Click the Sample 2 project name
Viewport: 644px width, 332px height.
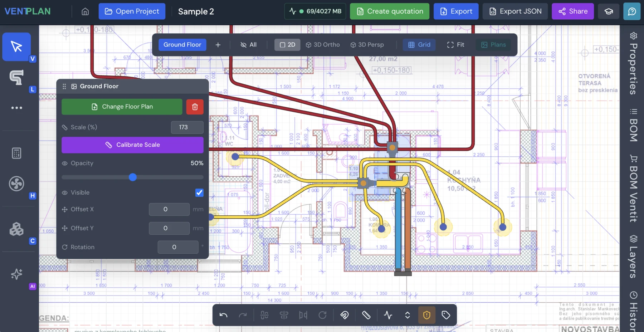coord(196,11)
